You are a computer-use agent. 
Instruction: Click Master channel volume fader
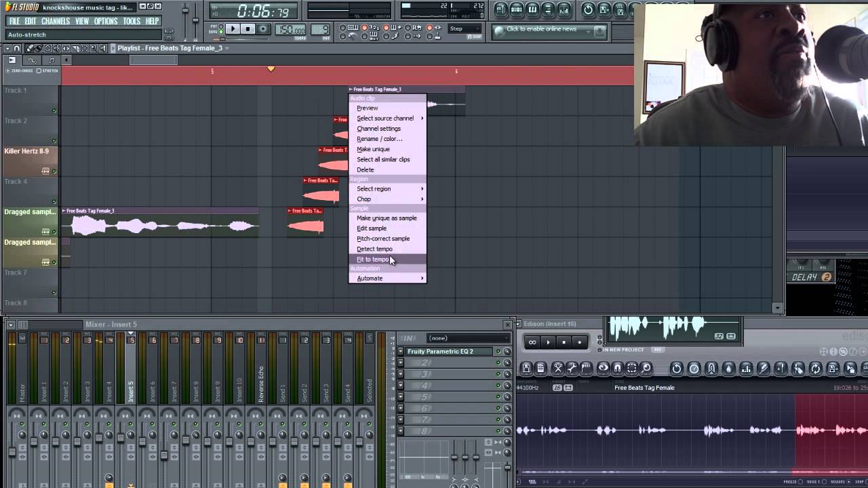click(x=12, y=451)
